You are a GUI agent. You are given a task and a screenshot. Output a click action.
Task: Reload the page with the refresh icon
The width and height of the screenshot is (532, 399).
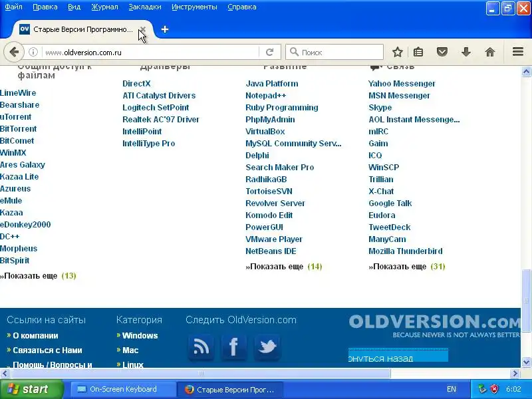[x=270, y=52]
